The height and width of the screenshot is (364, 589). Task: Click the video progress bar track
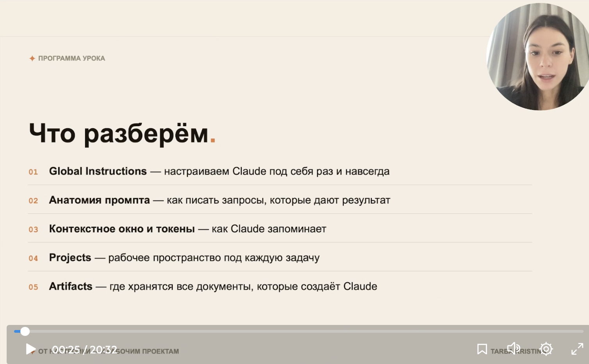tap(298, 331)
